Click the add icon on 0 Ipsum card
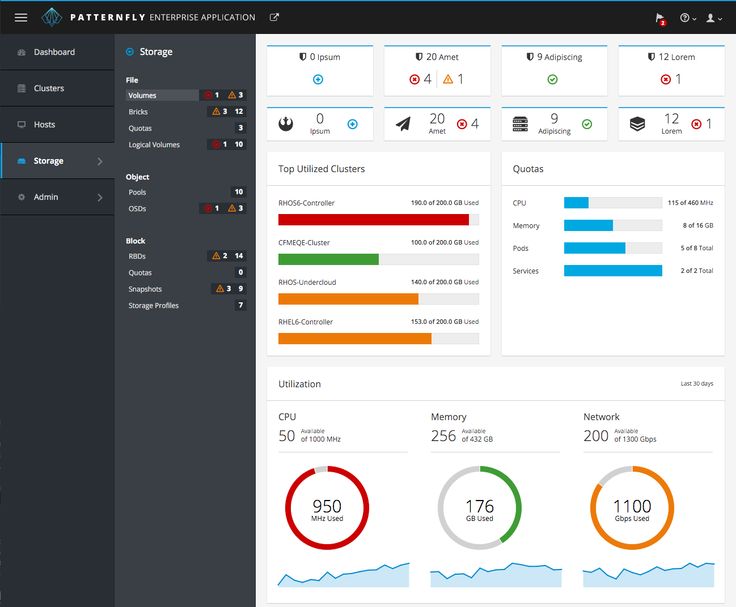The width and height of the screenshot is (736, 607). pyautogui.click(x=318, y=79)
